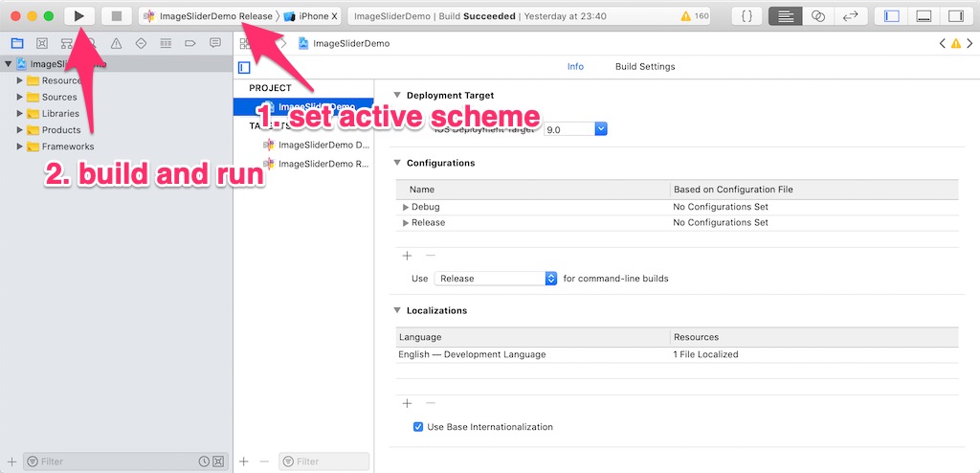Open the Debug navigator
The width and height of the screenshot is (980, 473).
click(x=166, y=43)
